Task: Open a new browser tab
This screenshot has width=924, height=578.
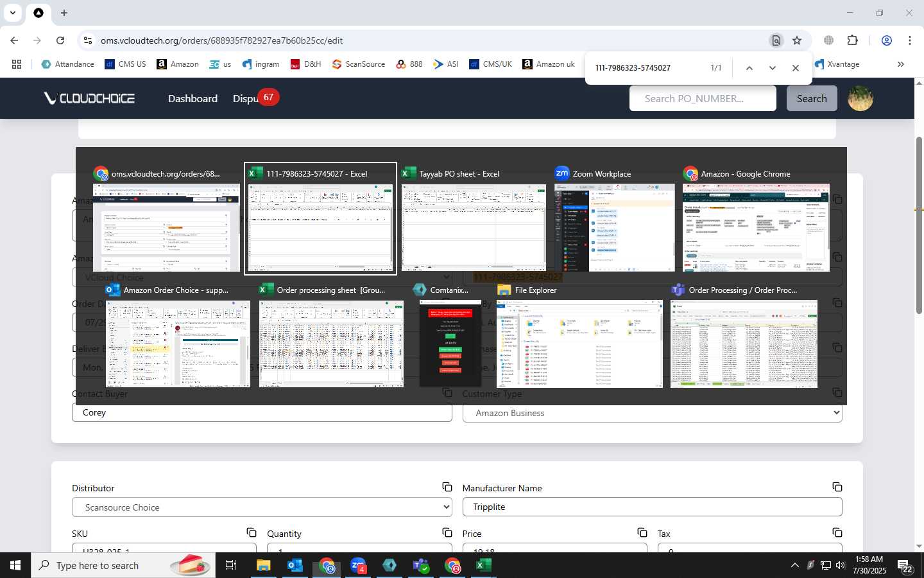Action: pyautogui.click(x=64, y=13)
